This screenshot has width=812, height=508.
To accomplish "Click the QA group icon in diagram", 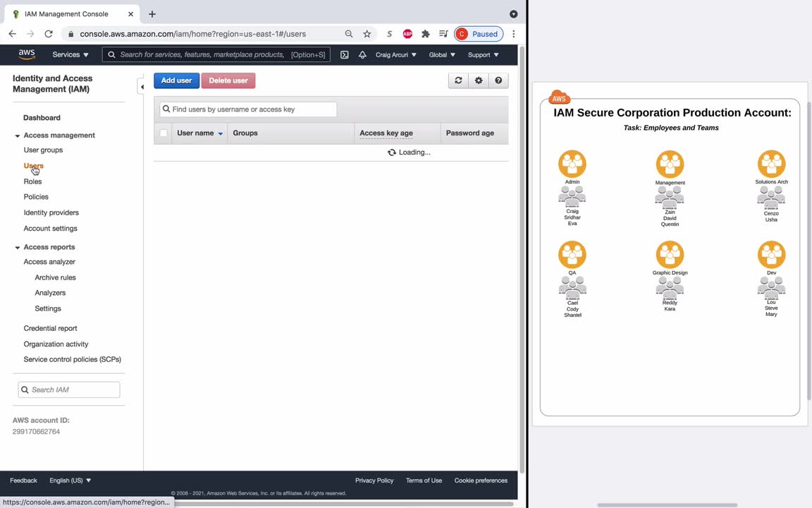I will [572, 255].
